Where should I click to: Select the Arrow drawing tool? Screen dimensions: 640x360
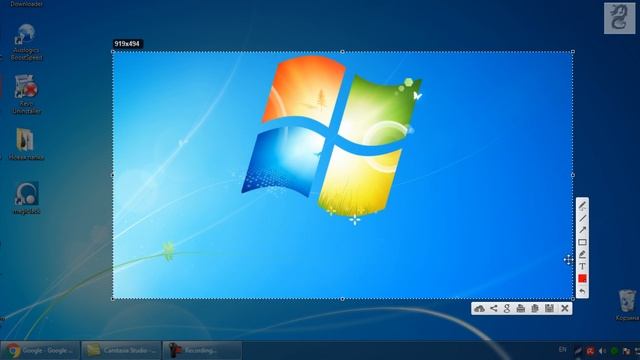pos(582,230)
